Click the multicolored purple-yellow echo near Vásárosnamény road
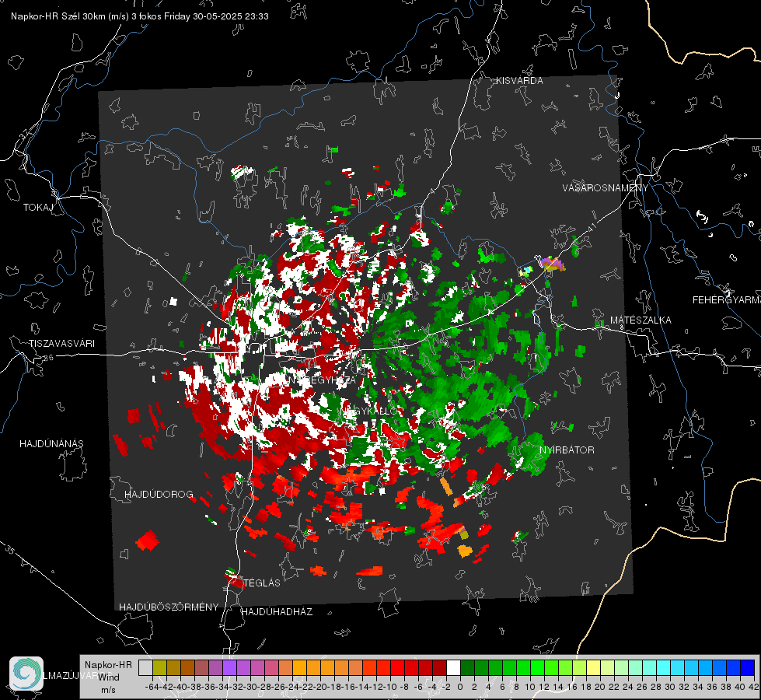 [x=553, y=264]
